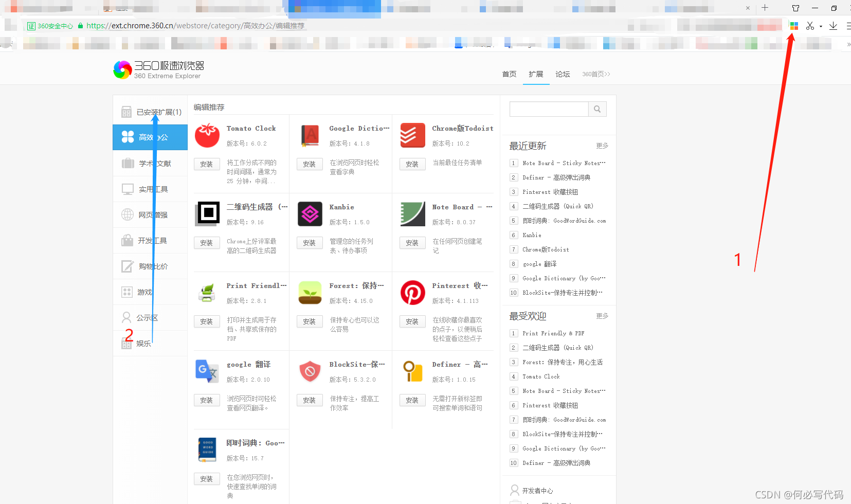Install the Kanbie extension
This screenshot has height=504, width=851.
310,243
